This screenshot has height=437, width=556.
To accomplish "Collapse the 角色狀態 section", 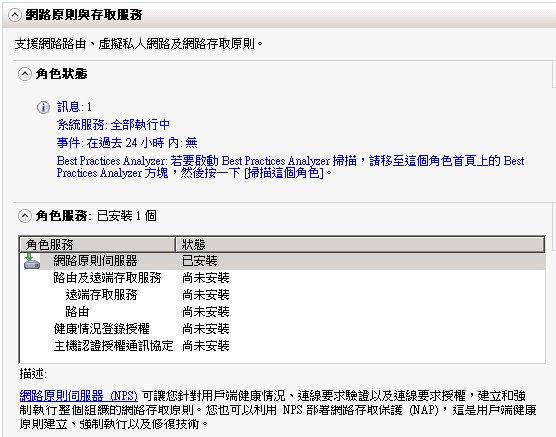I will pos(24,74).
